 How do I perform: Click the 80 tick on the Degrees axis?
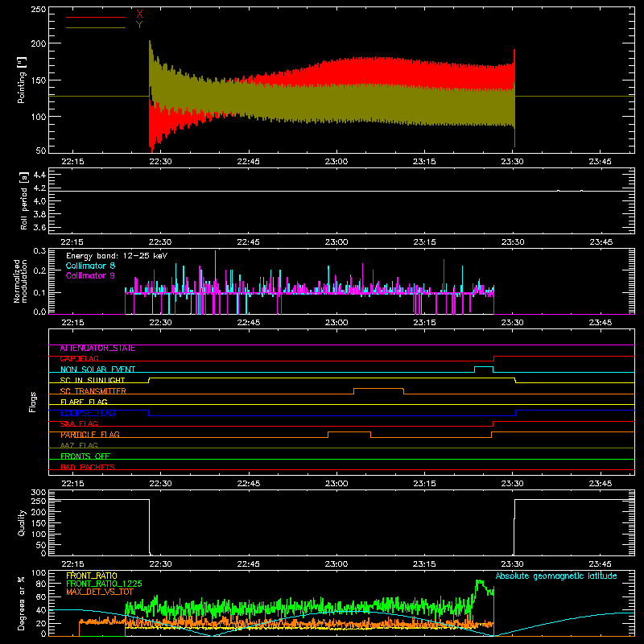(42, 584)
